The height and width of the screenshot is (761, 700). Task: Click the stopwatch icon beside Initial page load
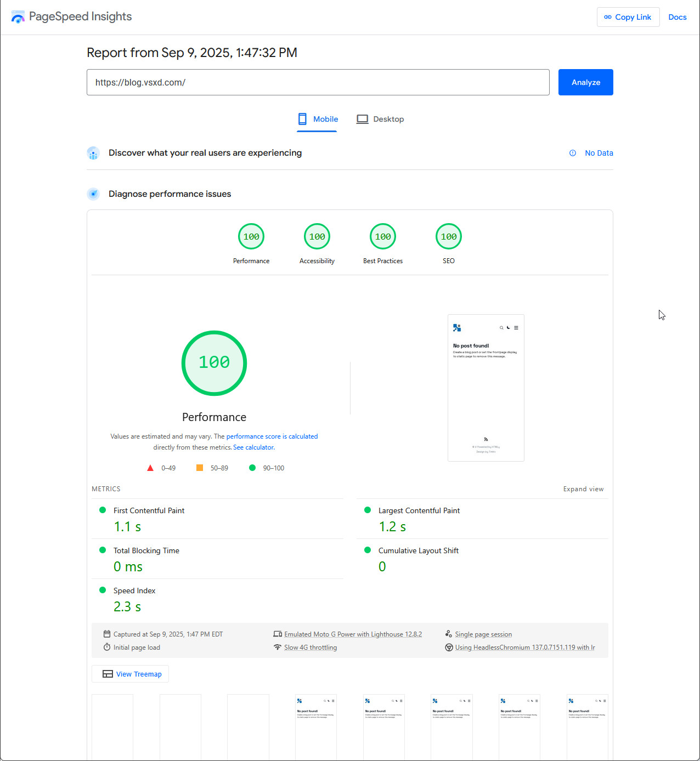107,647
